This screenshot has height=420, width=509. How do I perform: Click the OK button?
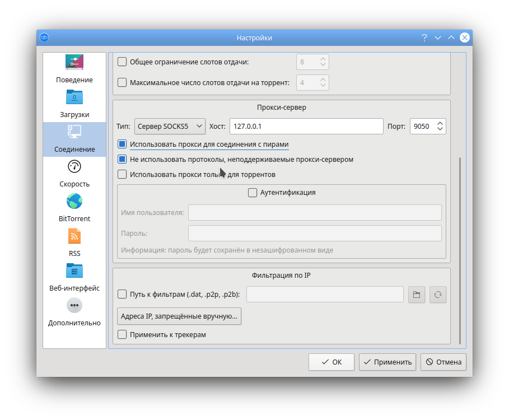(331, 362)
